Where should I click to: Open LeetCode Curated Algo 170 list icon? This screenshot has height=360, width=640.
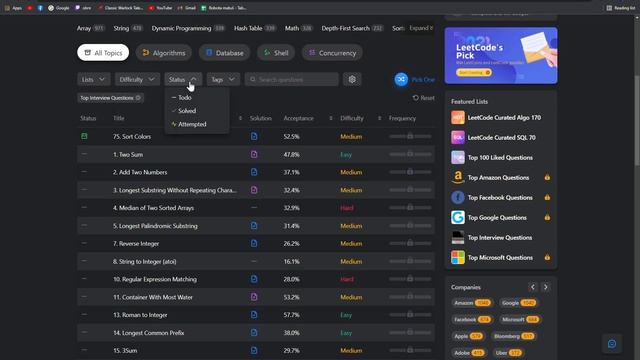coord(458,118)
